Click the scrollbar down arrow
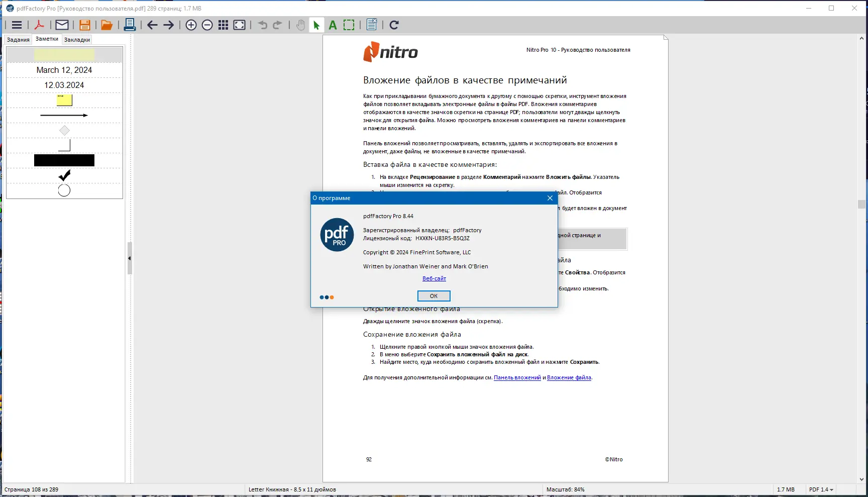 [x=861, y=479]
